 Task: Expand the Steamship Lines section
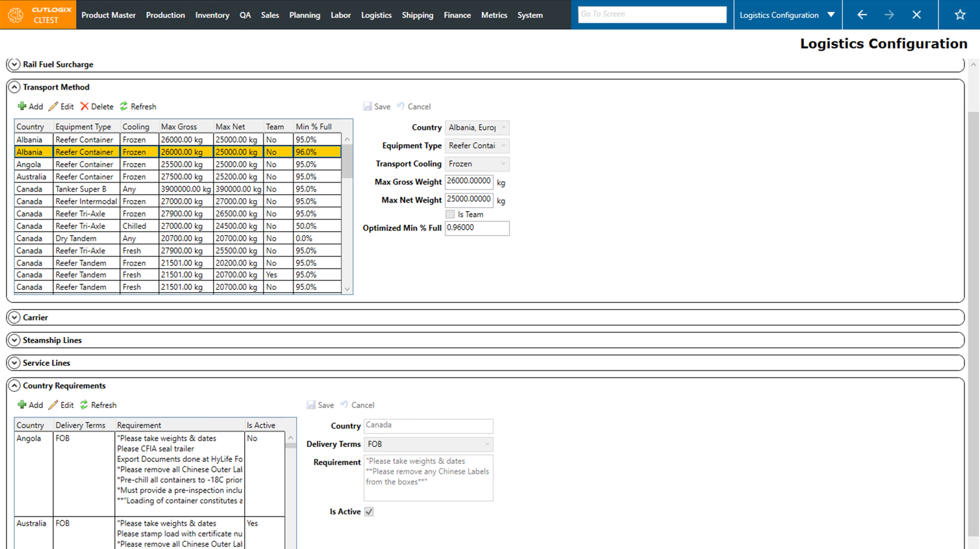pyautogui.click(x=14, y=340)
